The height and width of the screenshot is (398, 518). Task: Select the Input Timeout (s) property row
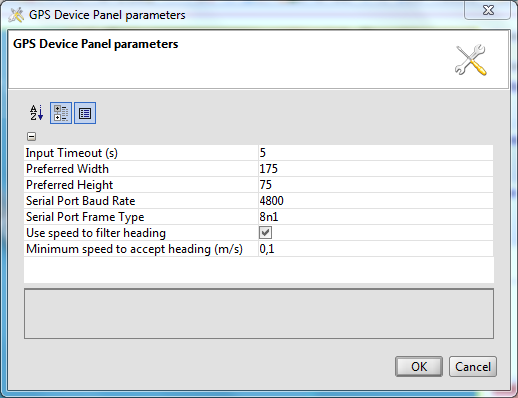pyautogui.click(x=258, y=153)
